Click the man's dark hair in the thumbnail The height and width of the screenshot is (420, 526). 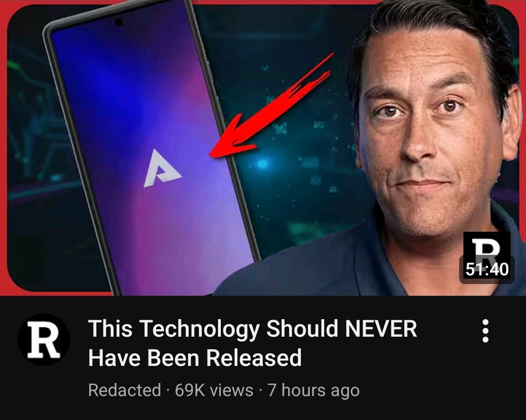click(x=436, y=17)
